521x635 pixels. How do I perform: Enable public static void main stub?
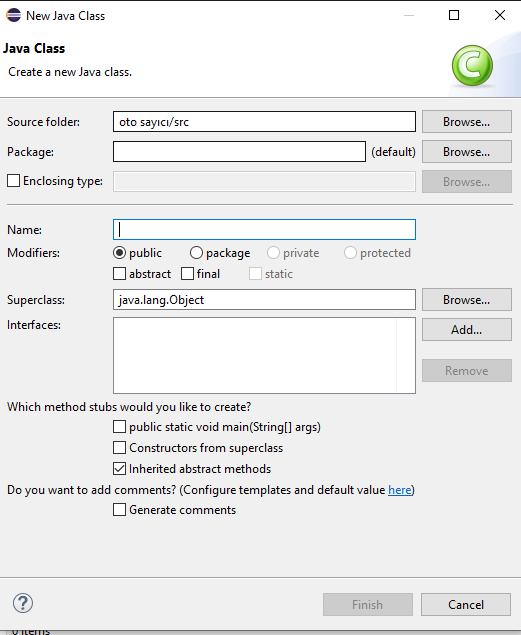[x=119, y=426]
